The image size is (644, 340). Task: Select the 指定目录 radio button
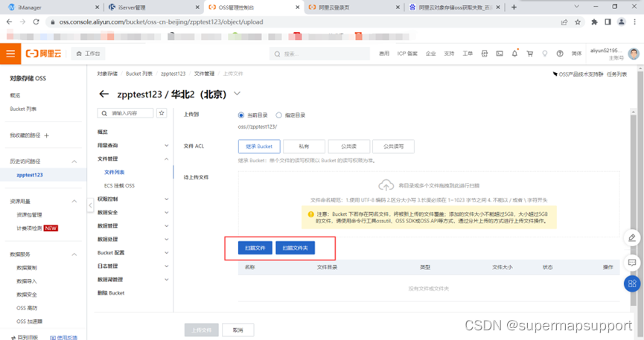click(x=279, y=115)
